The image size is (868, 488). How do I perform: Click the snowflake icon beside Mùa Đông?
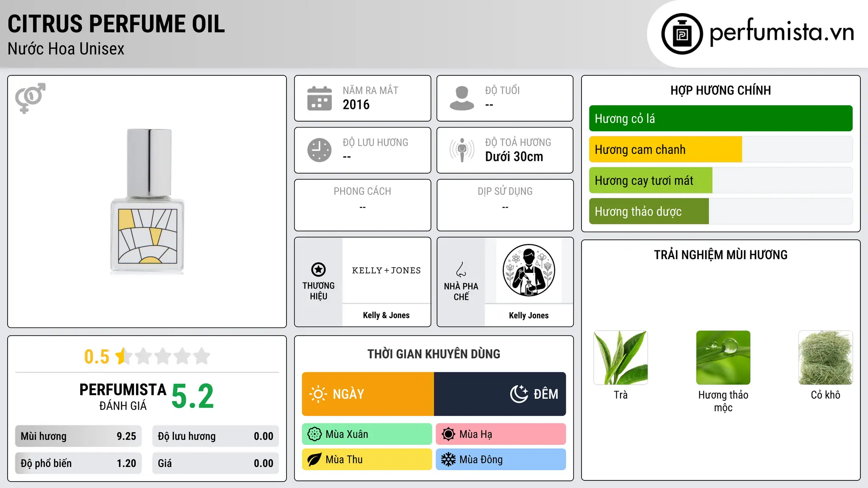(x=448, y=460)
